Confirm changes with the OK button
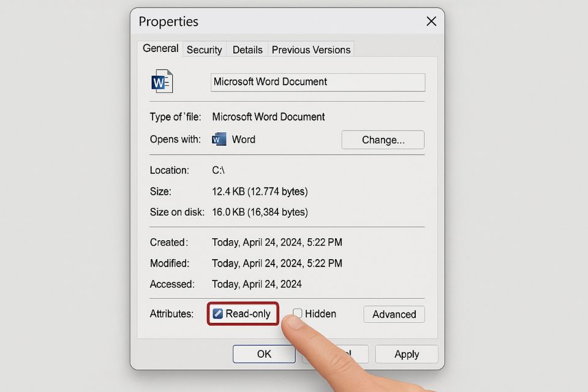588x392 pixels. point(263,354)
